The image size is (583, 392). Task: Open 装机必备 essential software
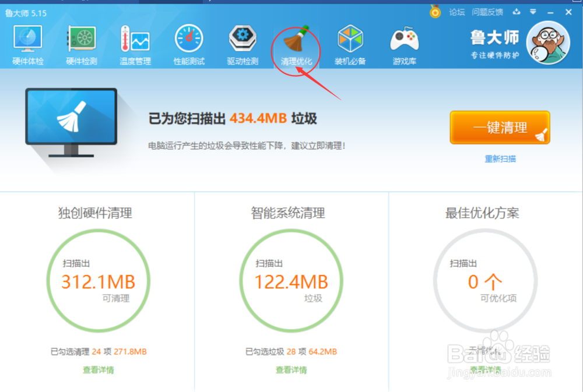point(350,45)
